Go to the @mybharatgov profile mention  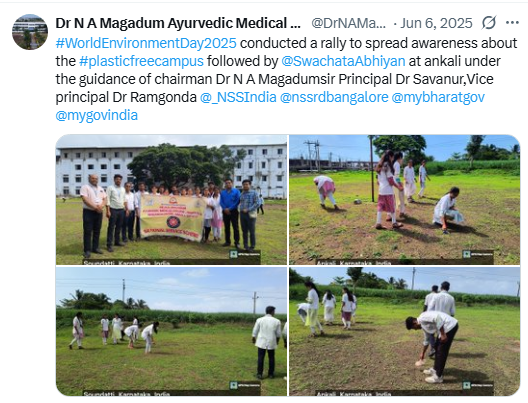(x=438, y=97)
